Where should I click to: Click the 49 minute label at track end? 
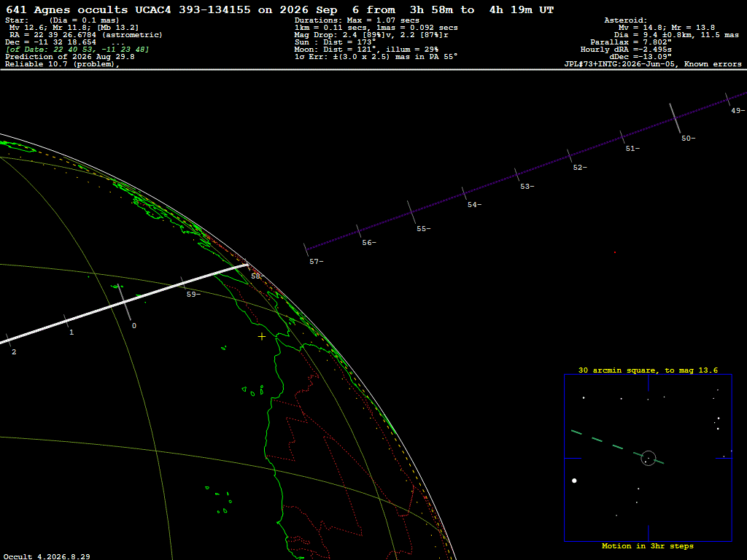(738, 111)
